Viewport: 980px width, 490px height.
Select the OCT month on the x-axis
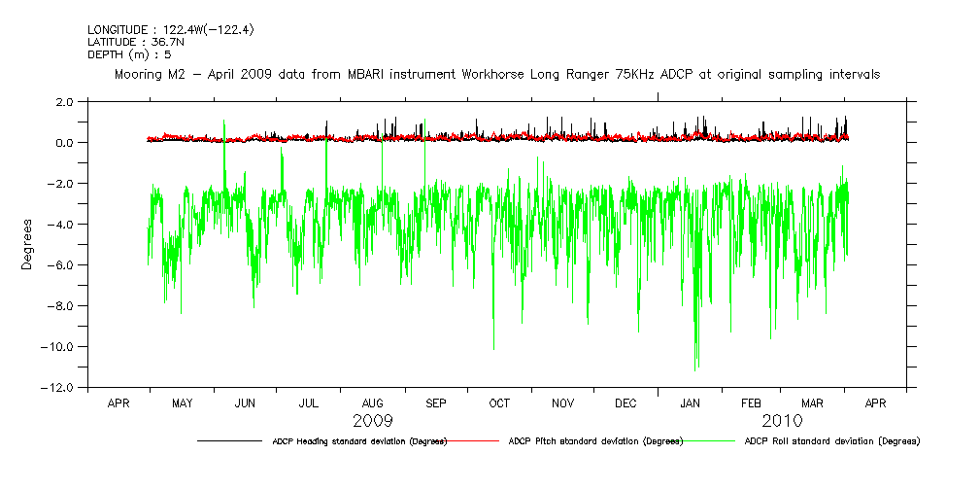(x=499, y=402)
